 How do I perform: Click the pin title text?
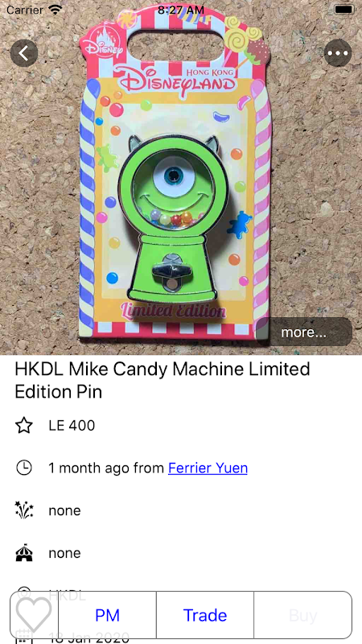point(162,380)
